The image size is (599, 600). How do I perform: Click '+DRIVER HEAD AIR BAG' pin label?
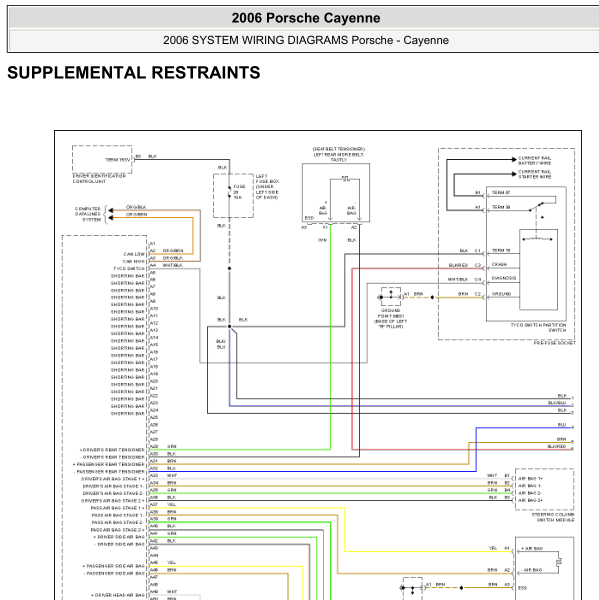[118, 595]
